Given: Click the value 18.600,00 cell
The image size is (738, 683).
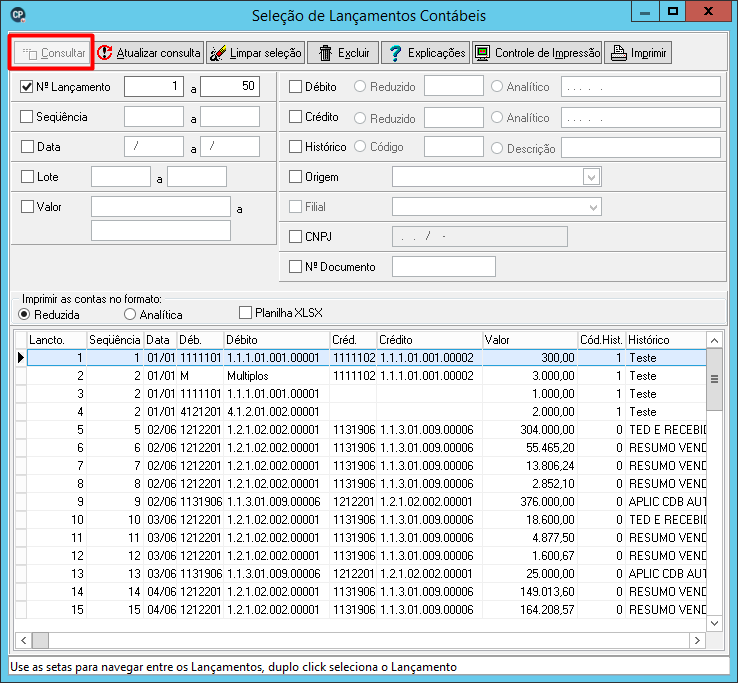Looking at the screenshot, I should click(530, 520).
